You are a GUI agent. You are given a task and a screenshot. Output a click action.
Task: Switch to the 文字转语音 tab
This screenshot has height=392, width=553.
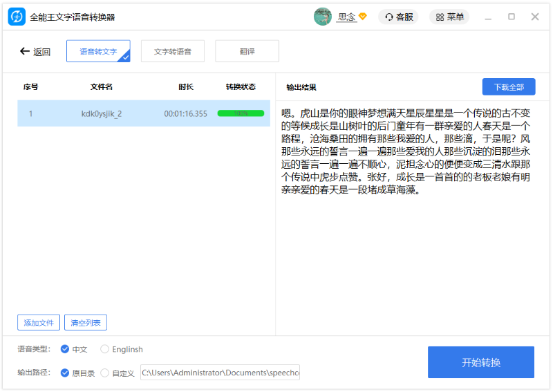[173, 51]
